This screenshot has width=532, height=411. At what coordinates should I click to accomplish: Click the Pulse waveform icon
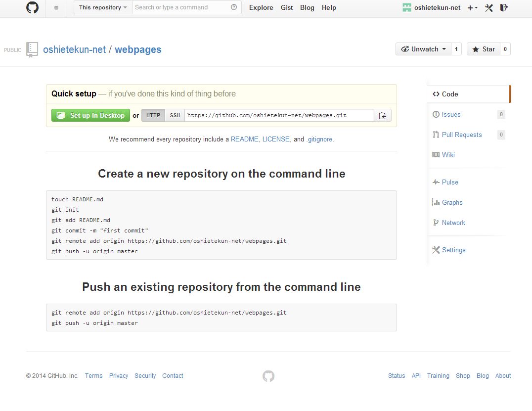[436, 182]
